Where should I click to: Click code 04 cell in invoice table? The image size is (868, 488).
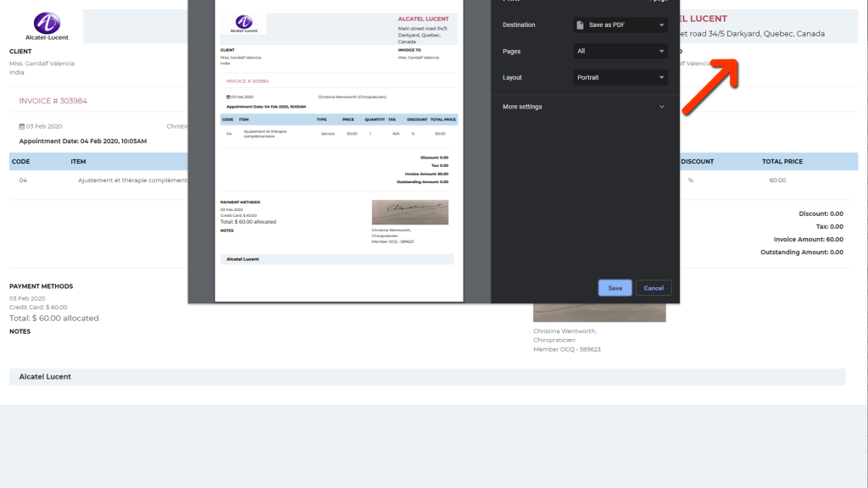tap(23, 180)
